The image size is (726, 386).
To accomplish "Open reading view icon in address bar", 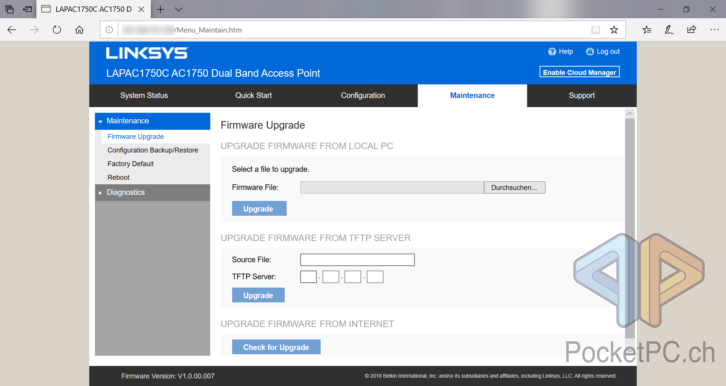I will (595, 30).
